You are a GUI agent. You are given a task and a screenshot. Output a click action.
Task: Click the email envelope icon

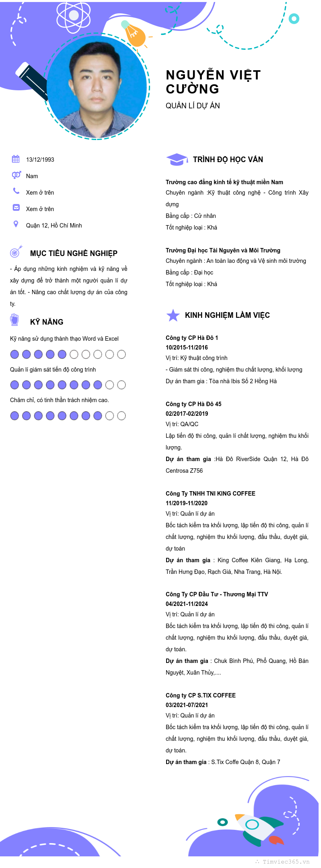pos(16,207)
